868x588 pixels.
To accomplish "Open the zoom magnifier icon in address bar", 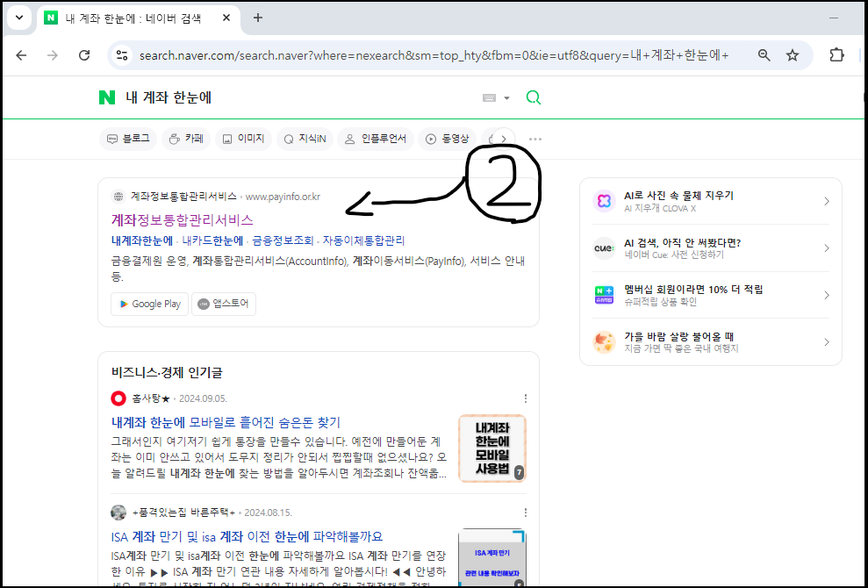I will point(764,55).
